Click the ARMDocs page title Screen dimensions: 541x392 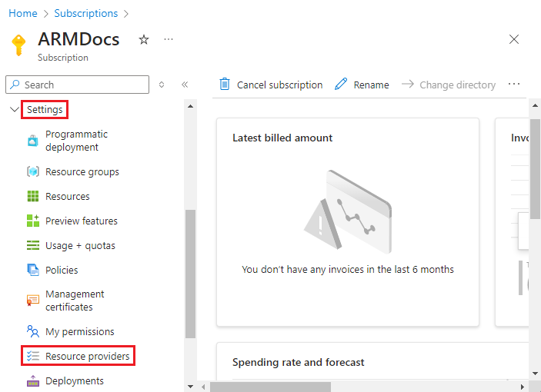pyautogui.click(x=78, y=39)
